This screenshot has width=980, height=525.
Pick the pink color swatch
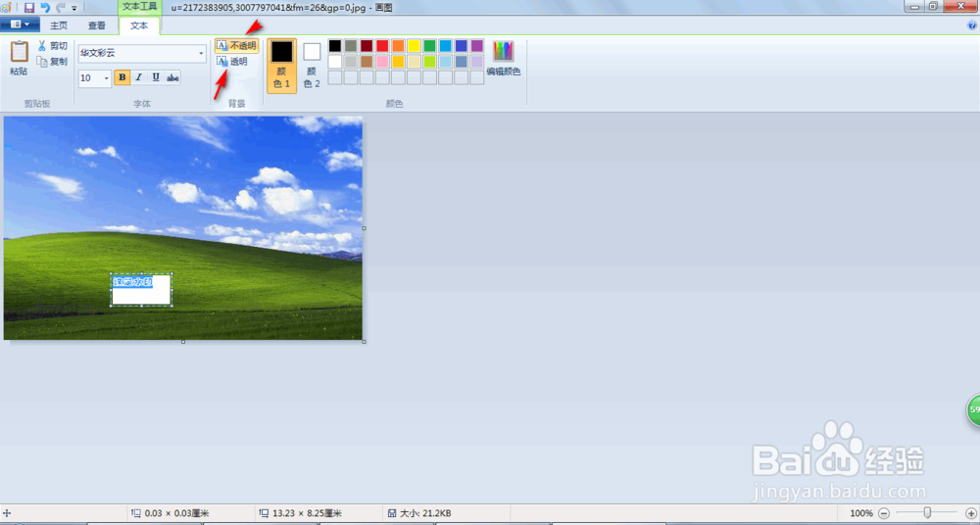[x=382, y=62]
